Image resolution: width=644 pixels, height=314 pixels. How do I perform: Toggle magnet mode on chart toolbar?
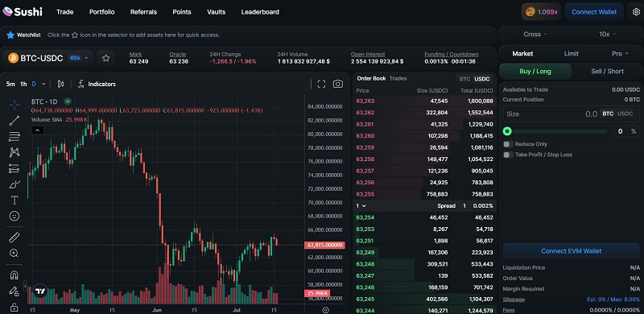pos(14,275)
